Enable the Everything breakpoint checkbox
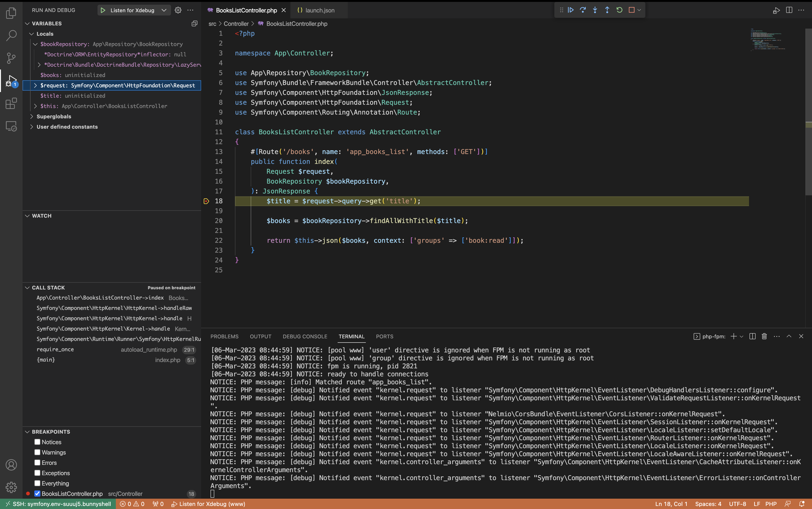This screenshot has width=812, height=509. [x=37, y=483]
